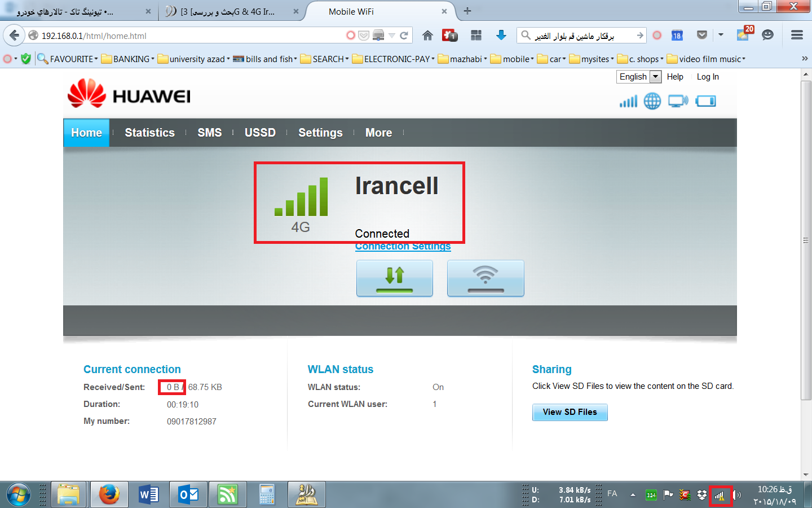
Task: Select the Home tab
Action: click(86, 133)
